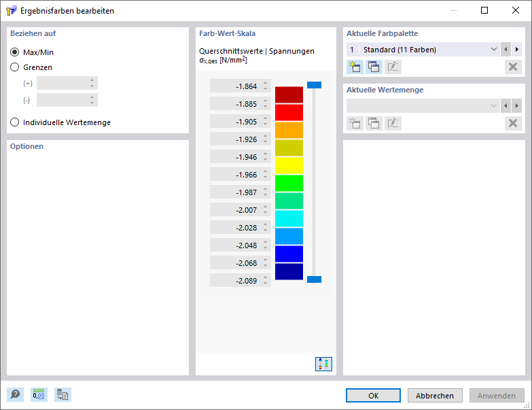
Task: Rename value set edit icon
Action: (x=393, y=123)
